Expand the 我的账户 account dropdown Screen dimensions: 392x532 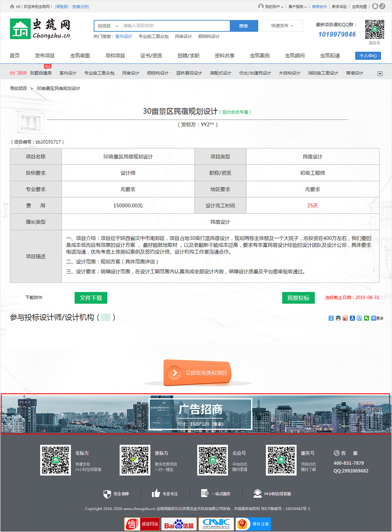point(271,7)
